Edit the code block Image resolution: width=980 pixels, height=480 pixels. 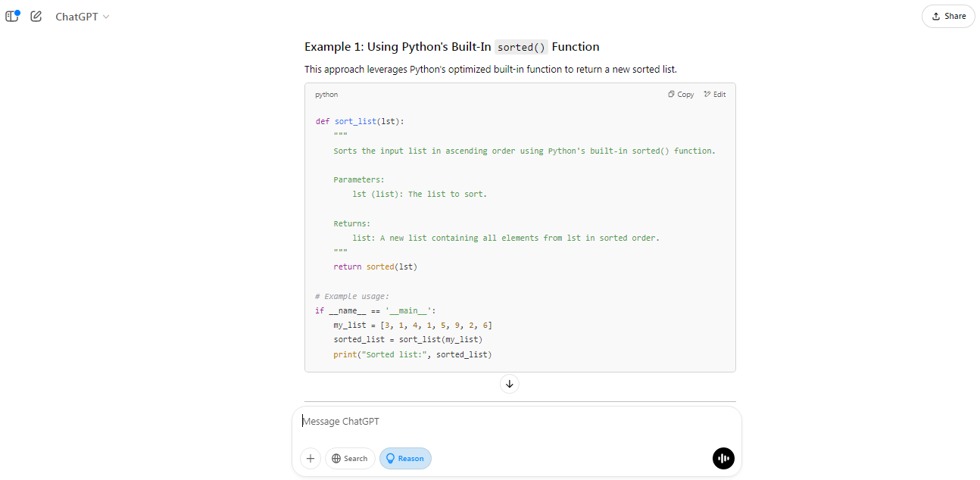coord(714,95)
